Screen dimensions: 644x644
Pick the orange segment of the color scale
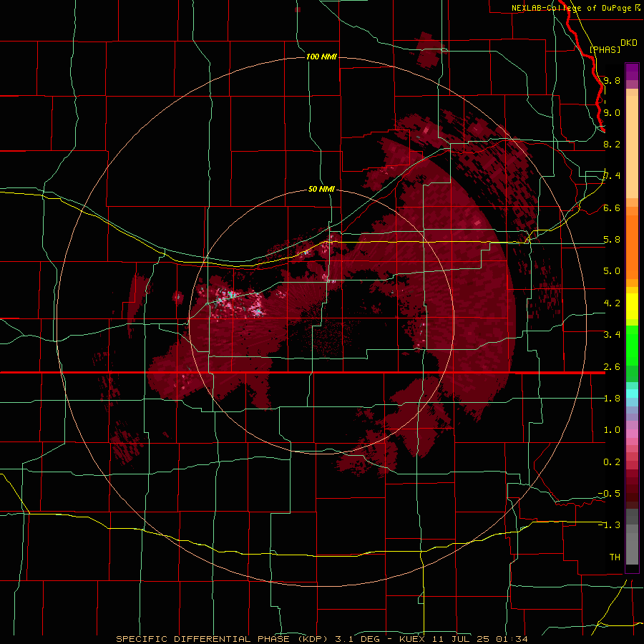632,246
